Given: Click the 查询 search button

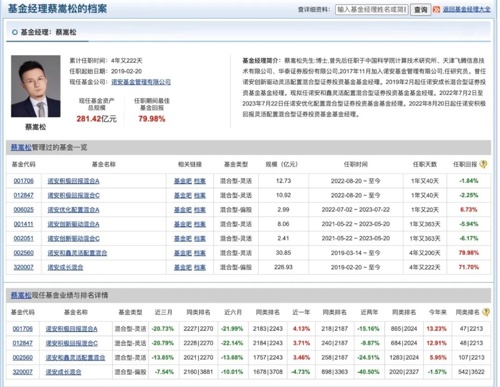Looking at the screenshot, I should (x=420, y=9).
